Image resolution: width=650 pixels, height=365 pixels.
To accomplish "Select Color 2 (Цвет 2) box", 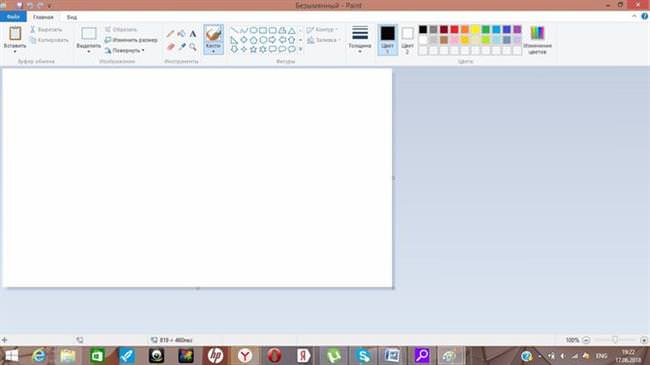I will tap(407, 40).
